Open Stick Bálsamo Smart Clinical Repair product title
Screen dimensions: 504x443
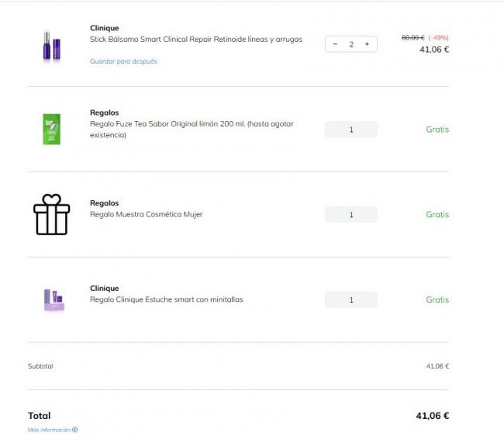click(196, 39)
